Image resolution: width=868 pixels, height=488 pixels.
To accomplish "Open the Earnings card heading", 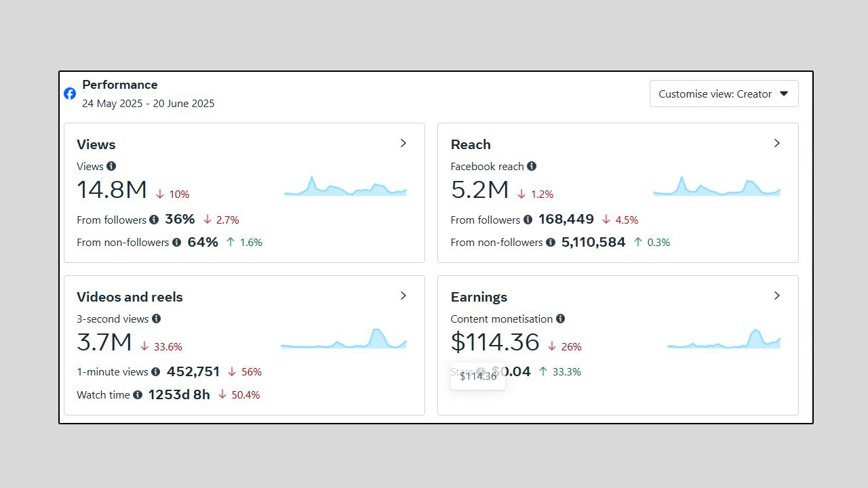I will pos(479,297).
